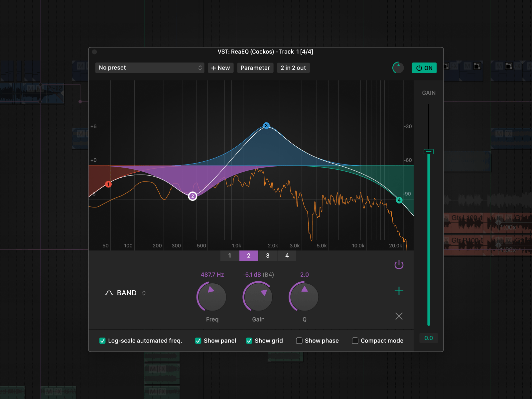532x399 pixels.
Task: Select band node 3 on the graph
Action: coord(266,126)
